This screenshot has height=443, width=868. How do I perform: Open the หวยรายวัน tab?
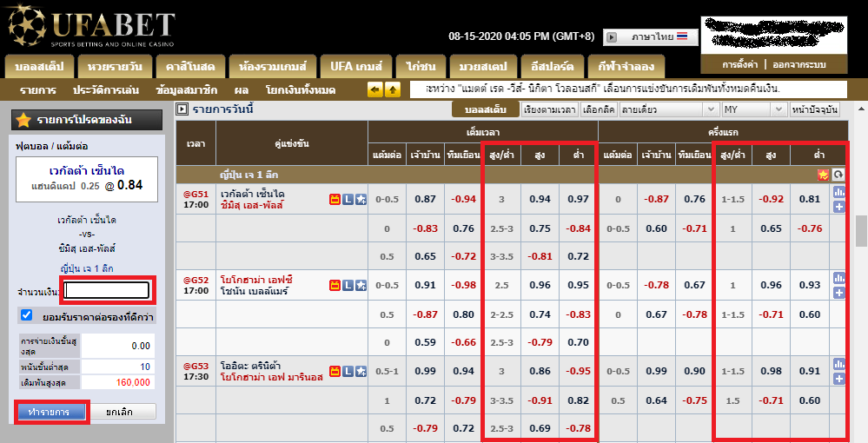coord(115,66)
